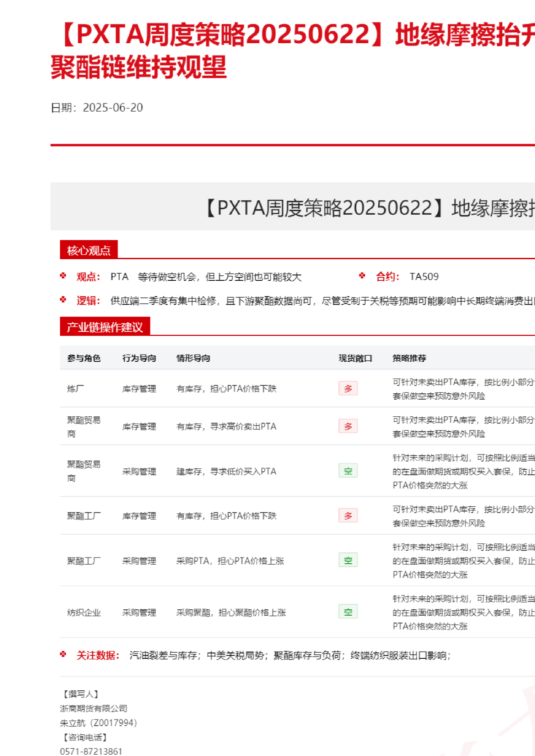The height and width of the screenshot is (756, 535).
Task: Click the red bullet icon beside 逻辑
Action: pyautogui.click(x=63, y=300)
